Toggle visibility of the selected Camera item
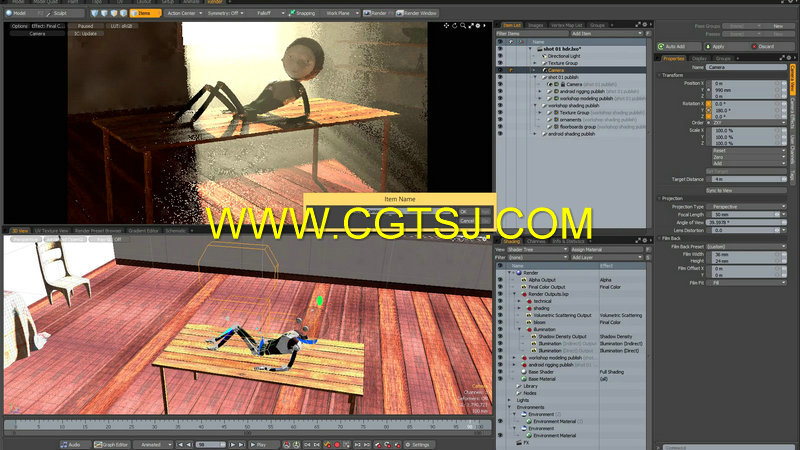Screen dimensions: 800x450 coord(500,70)
